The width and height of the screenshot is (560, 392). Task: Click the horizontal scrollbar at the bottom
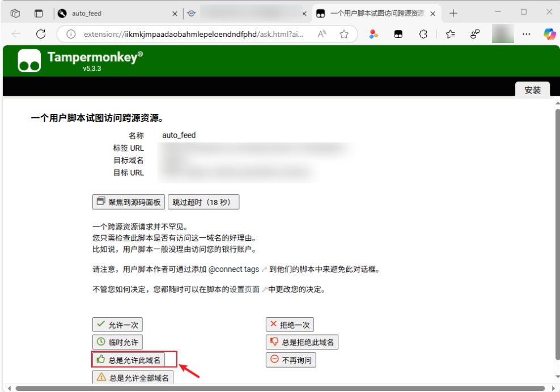pyautogui.click(x=278, y=389)
